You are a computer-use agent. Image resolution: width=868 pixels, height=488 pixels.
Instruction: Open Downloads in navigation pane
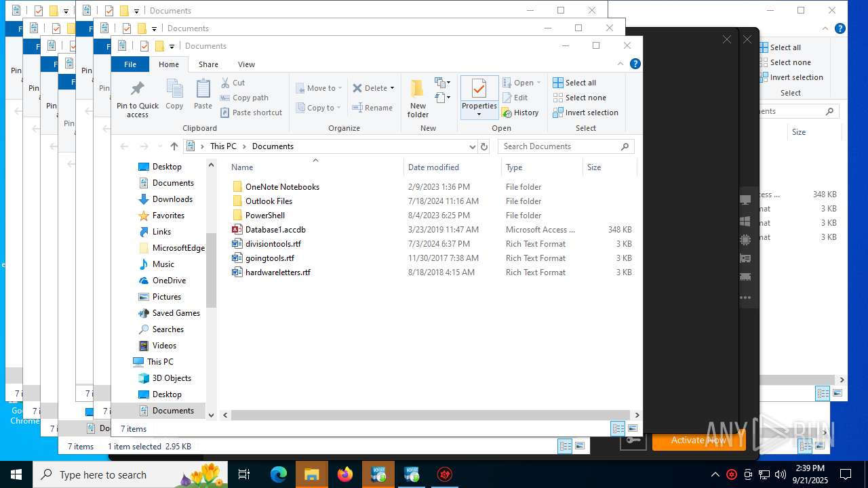(x=172, y=199)
